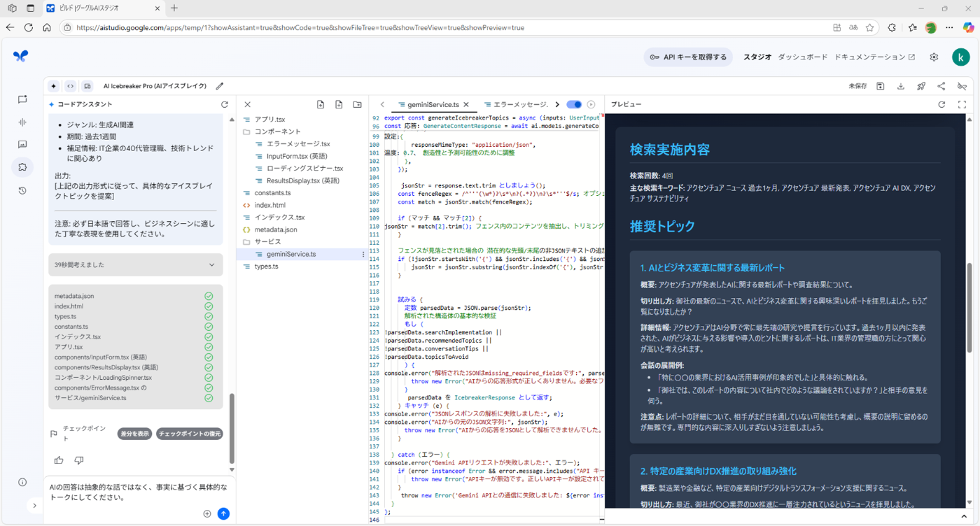Viewport: 980px width, 526px height.
Task: Toggle the blue switch in editor tab bar
Action: tap(573, 104)
